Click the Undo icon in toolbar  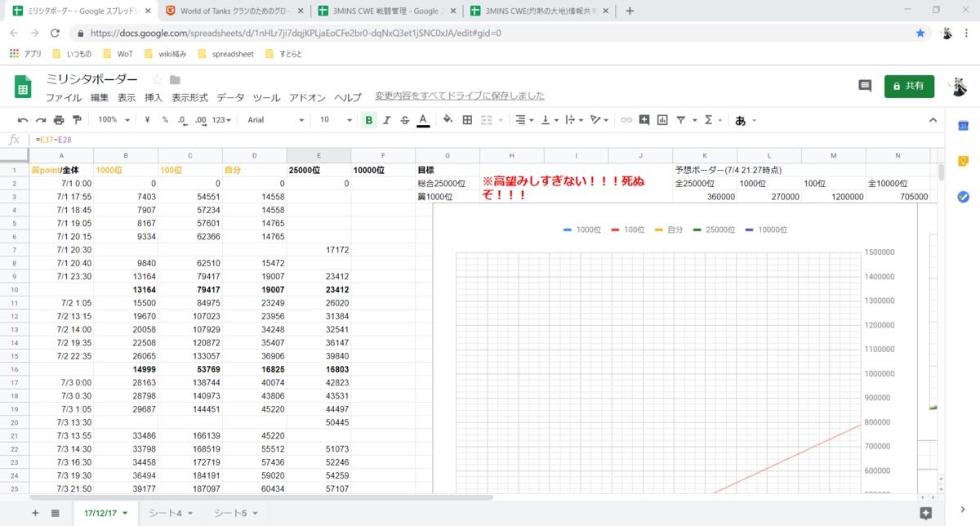pyautogui.click(x=23, y=120)
